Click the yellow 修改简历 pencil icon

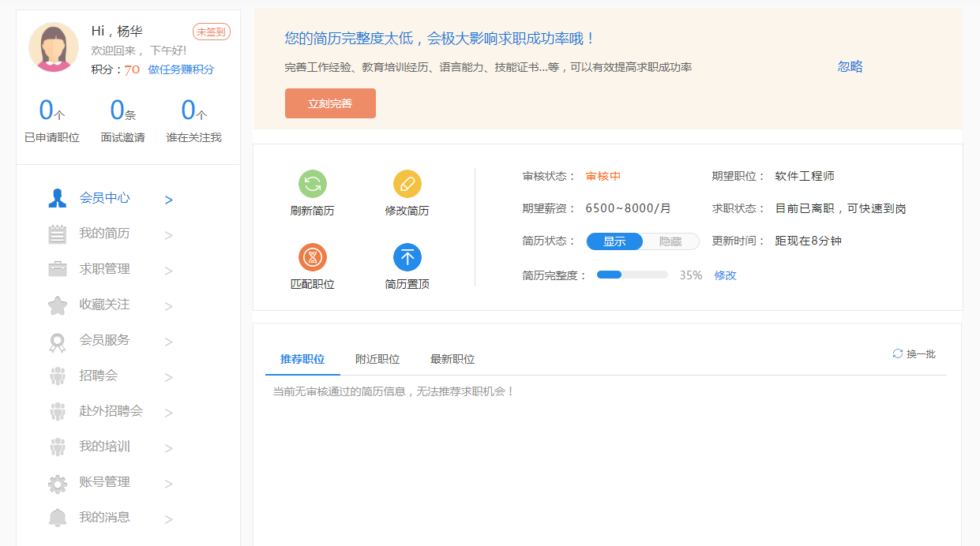(407, 184)
